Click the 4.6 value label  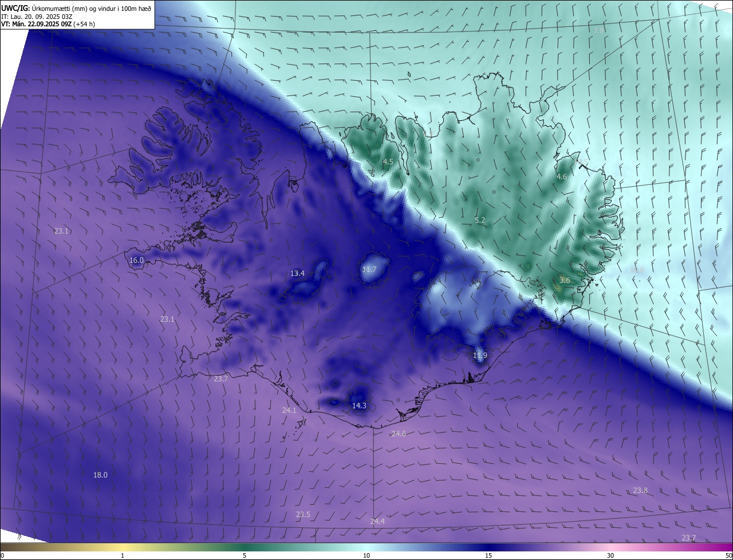point(561,176)
